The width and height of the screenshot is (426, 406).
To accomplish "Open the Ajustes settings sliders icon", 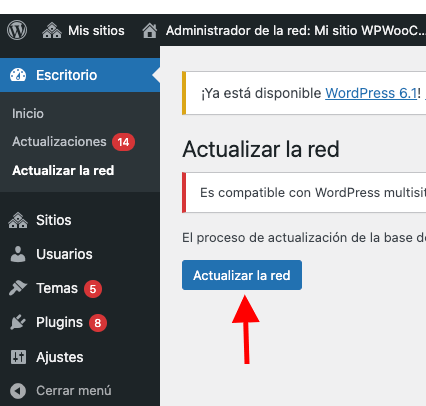I will [x=18, y=357].
